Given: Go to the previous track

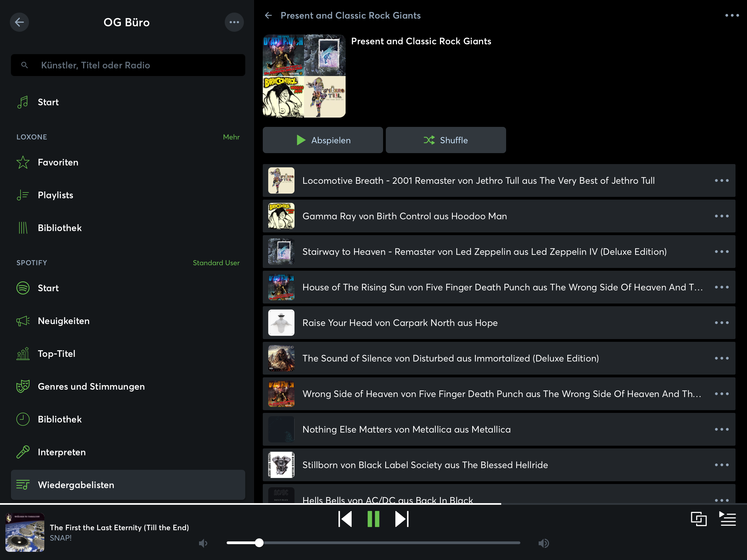Looking at the screenshot, I should click(345, 519).
